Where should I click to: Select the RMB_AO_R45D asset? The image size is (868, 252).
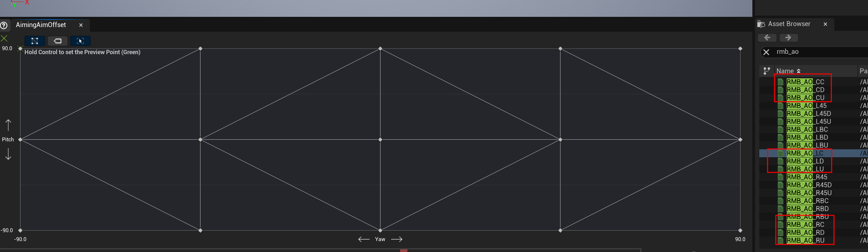point(809,185)
